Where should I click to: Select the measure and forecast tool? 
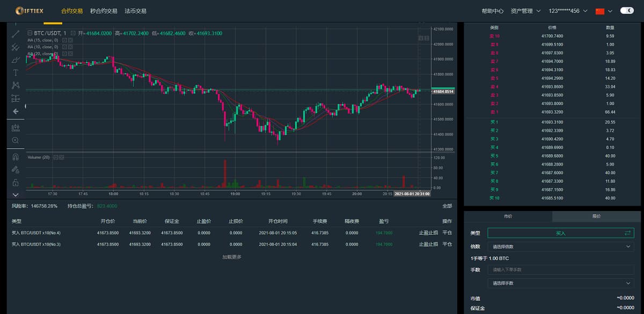(16, 98)
